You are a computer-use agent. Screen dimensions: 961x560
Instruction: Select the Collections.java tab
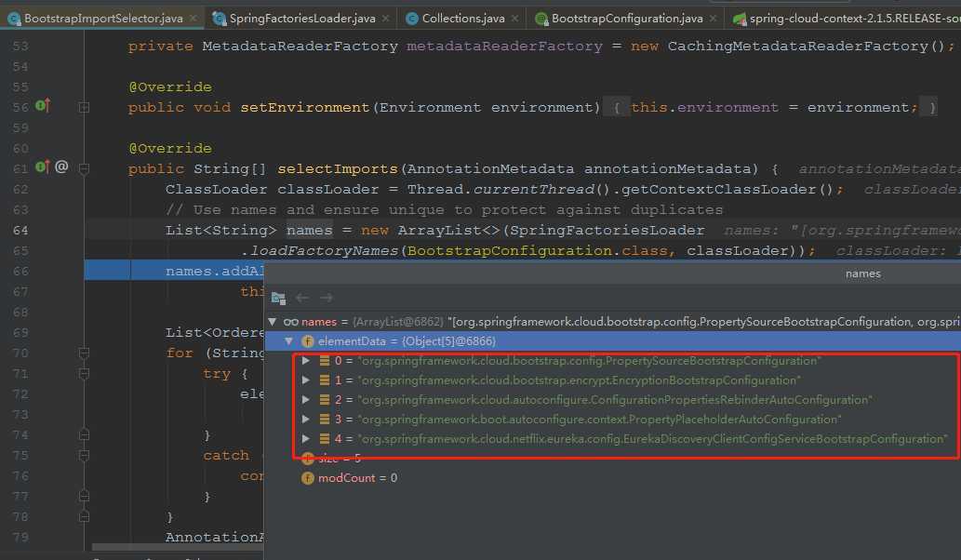coord(462,19)
